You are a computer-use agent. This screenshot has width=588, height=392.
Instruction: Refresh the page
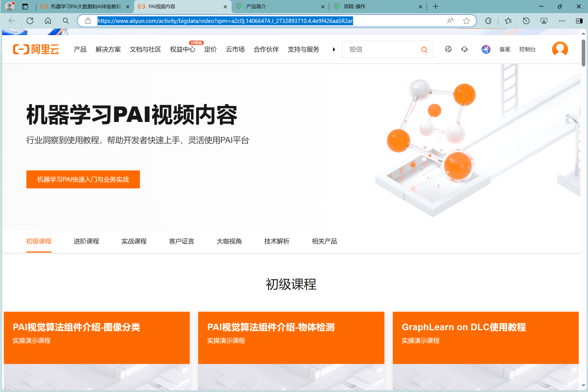(x=30, y=21)
